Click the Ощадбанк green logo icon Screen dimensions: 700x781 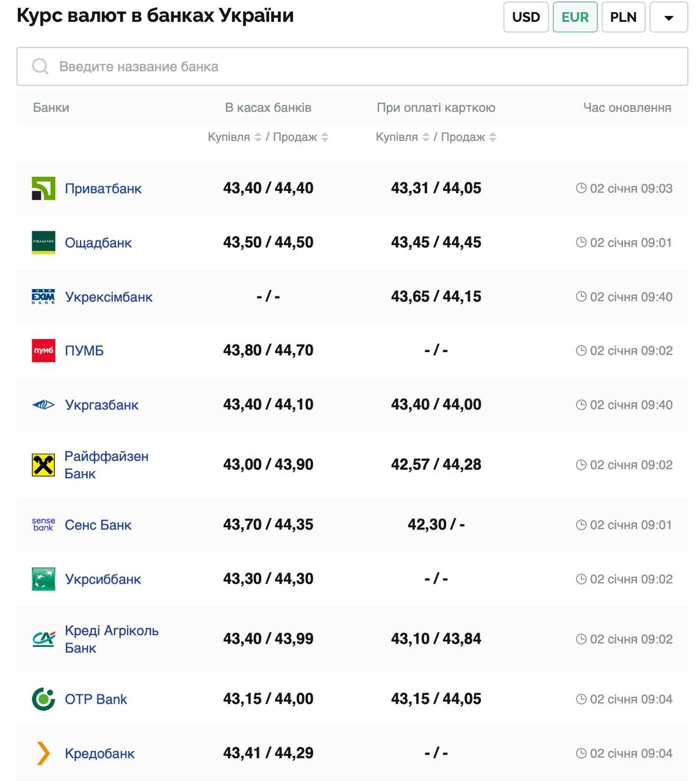coord(43,243)
